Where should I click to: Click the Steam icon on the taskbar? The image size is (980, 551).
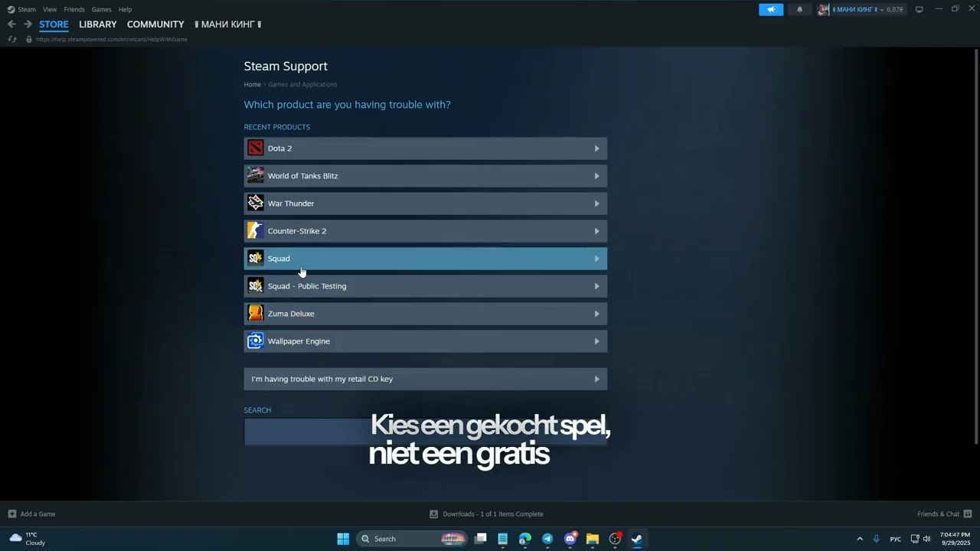pos(636,539)
